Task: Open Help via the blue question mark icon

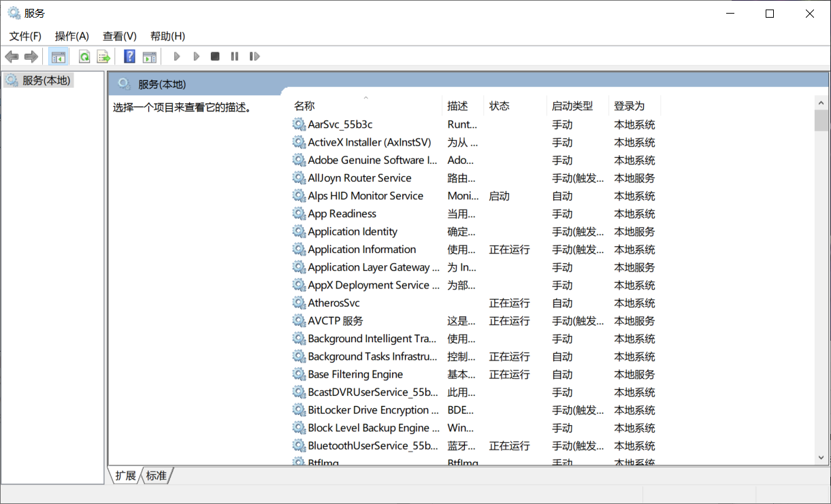Action: (129, 56)
